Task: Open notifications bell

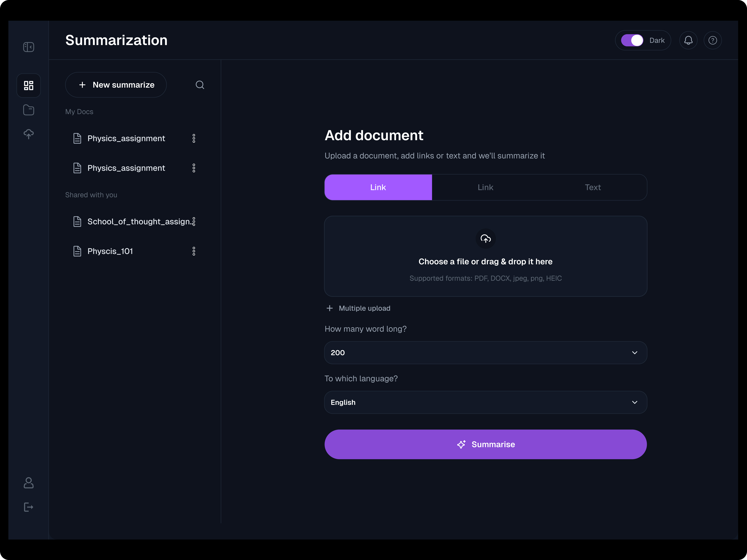Action: [688, 41]
